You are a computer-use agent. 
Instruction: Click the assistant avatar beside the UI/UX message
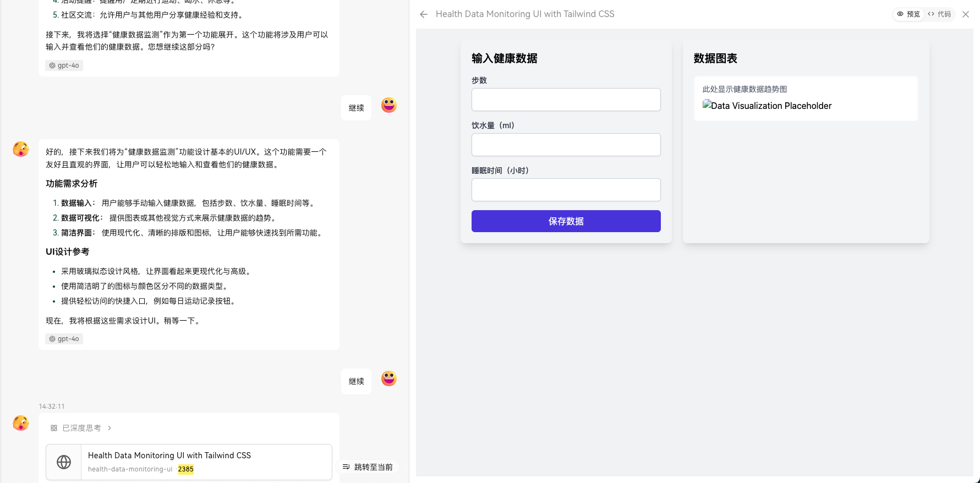(x=21, y=149)
